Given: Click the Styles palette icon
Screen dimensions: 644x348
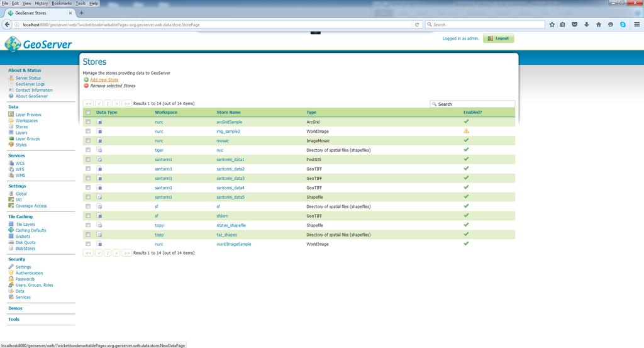Looking at the screenshot, I should click(11, 145).
